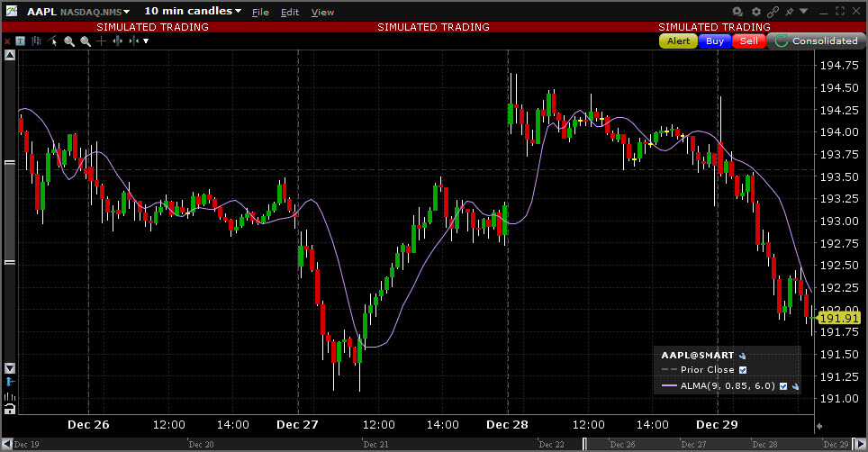Click the chat/feedback bubble icon
This screenshot has width=868, height=452.
click(x=737, y=12)
